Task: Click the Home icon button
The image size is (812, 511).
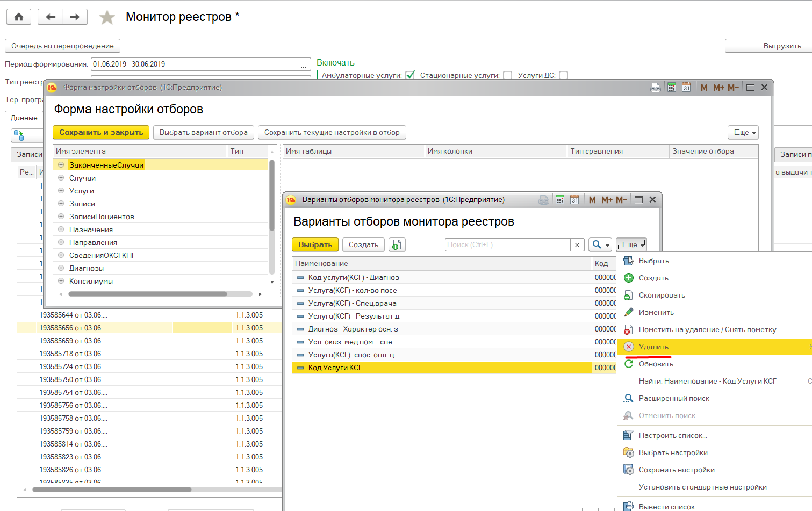Action: point(19,17)
